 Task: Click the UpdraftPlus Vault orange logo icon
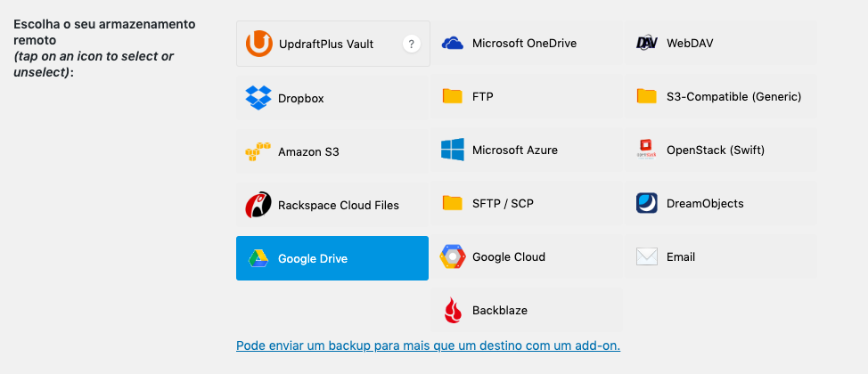[258, 44]
